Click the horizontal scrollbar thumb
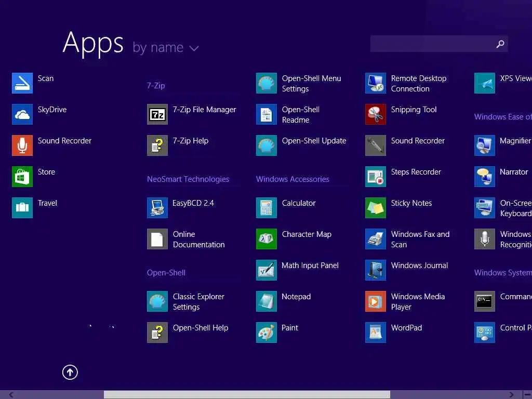The image size is (532, 399). click(x=247, y=395)
